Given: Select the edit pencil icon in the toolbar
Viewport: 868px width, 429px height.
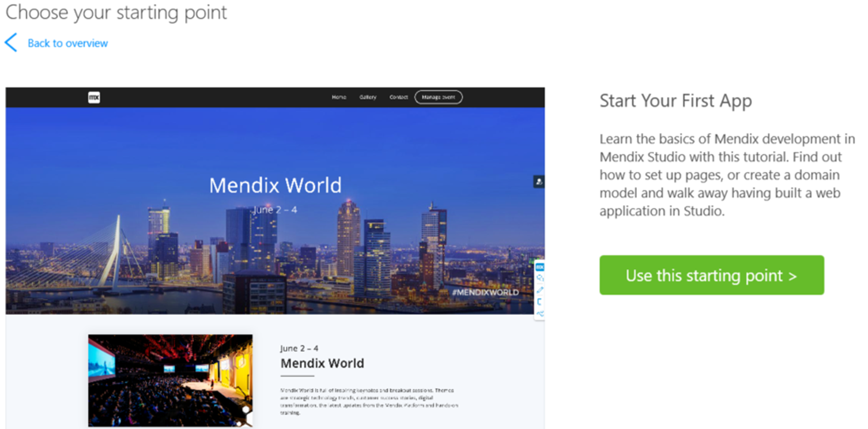Looking at the screenshot, I should [x=539, y=290].
